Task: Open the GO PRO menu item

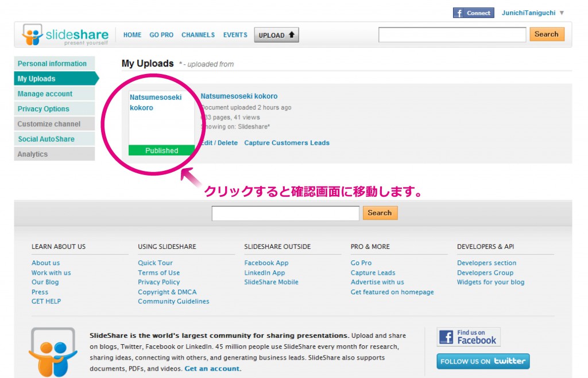Action: (x=161, y=35)
